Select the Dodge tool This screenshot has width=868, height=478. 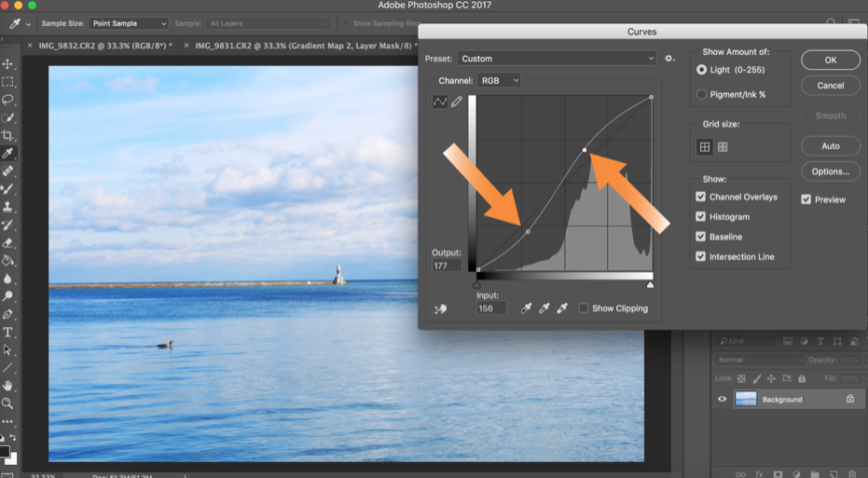7,296
